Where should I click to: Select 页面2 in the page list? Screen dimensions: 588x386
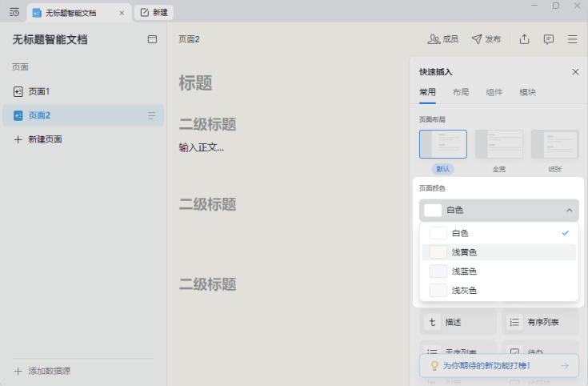(83, 115)
